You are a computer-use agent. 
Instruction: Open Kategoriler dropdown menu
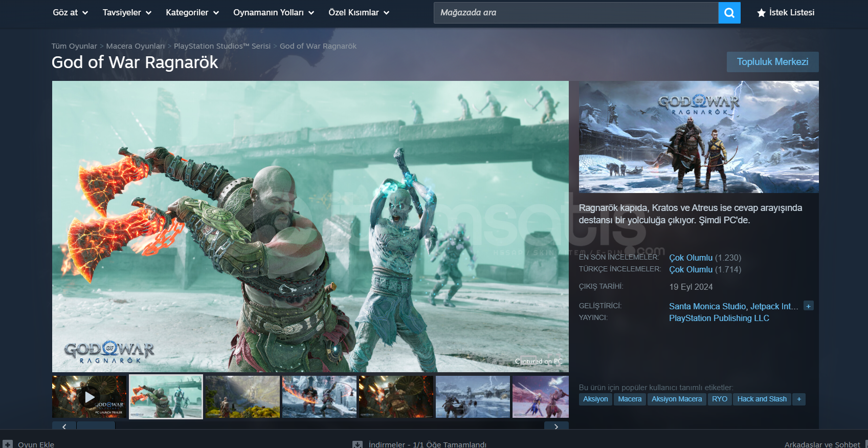point(192,13)
